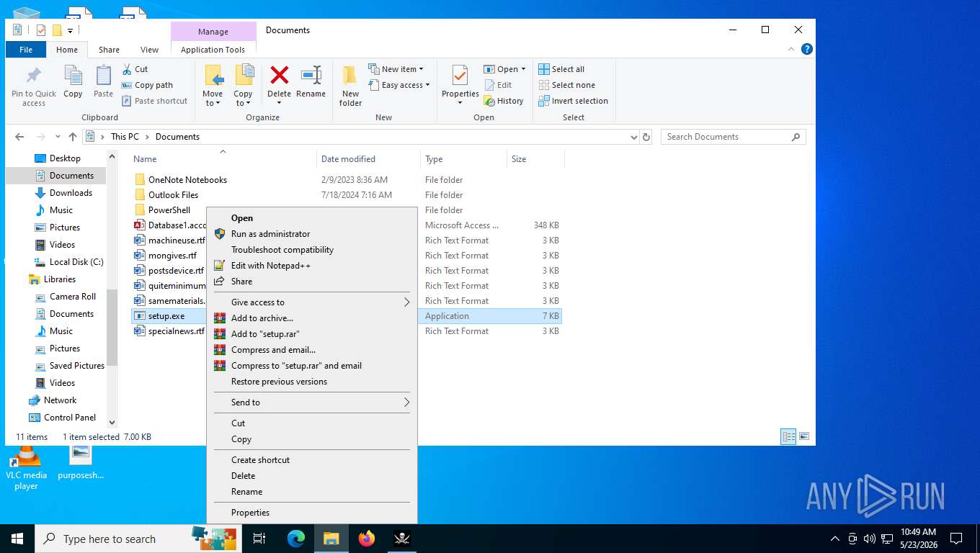This screenshot has width=980, height=553.
Task: Click the Properties checkmark icon
Action: click(x=460, y=76)
